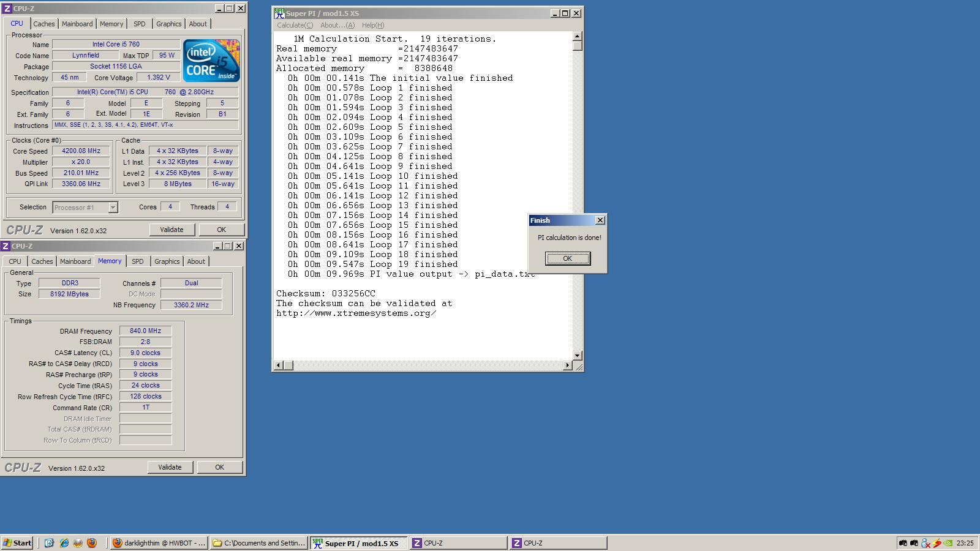Image resolution: width=980 pixels, height=551 pixels.
Task: Open the About...(A) menu in Super PI
Action: (337, 25)
